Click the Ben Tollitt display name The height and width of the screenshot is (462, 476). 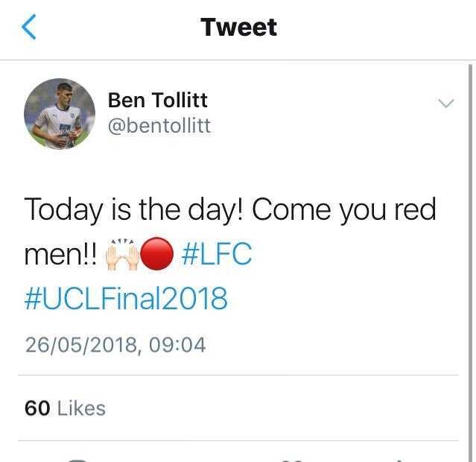[157, 100]
